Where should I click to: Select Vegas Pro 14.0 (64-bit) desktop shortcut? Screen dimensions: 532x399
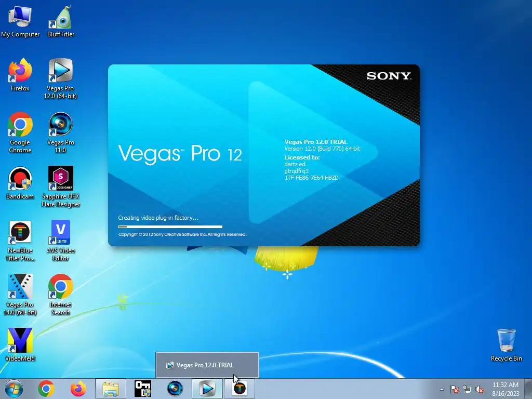point(20,295)
